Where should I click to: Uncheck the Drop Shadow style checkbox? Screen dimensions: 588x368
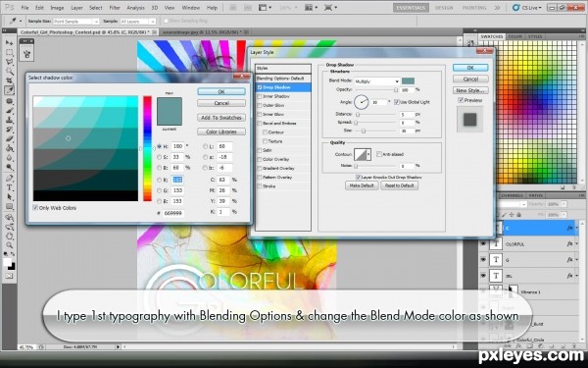click(259, 87)
